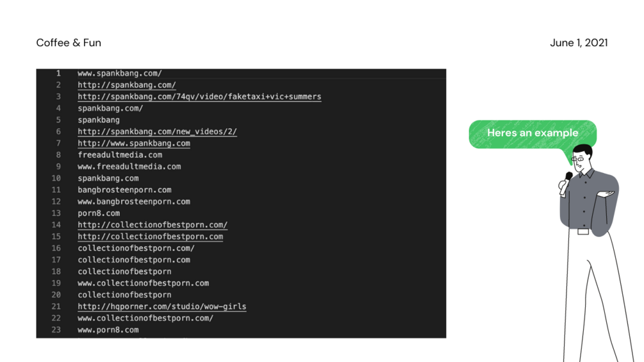Click the 'Heres an example' speech bubble
The image size is (644, 362).
(532, 133)
